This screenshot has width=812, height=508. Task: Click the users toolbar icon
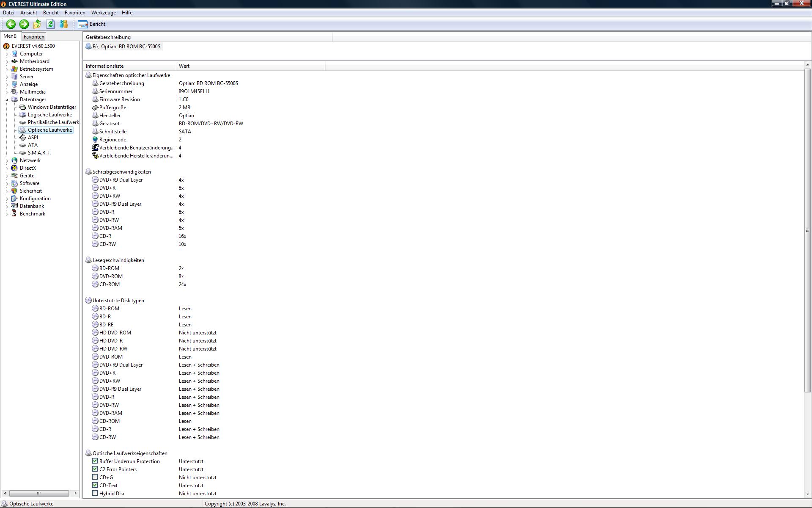click(x=64, y=24)
